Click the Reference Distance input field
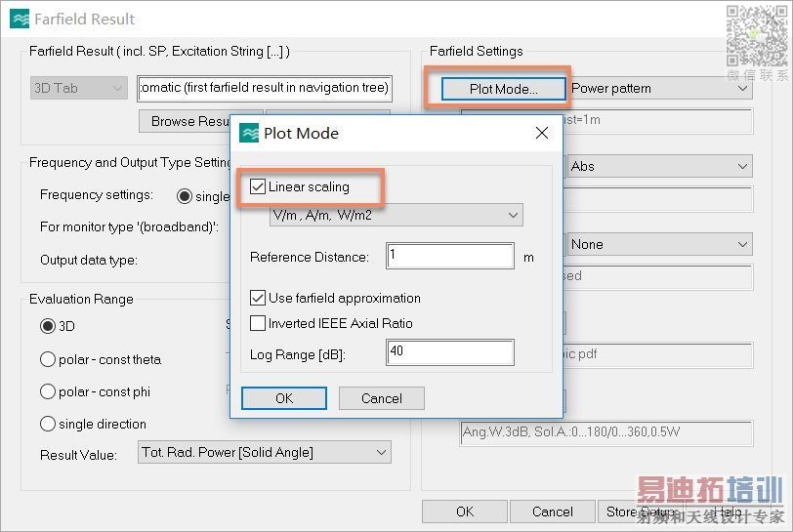Viewport: 793px width, 532px height. 449,257
